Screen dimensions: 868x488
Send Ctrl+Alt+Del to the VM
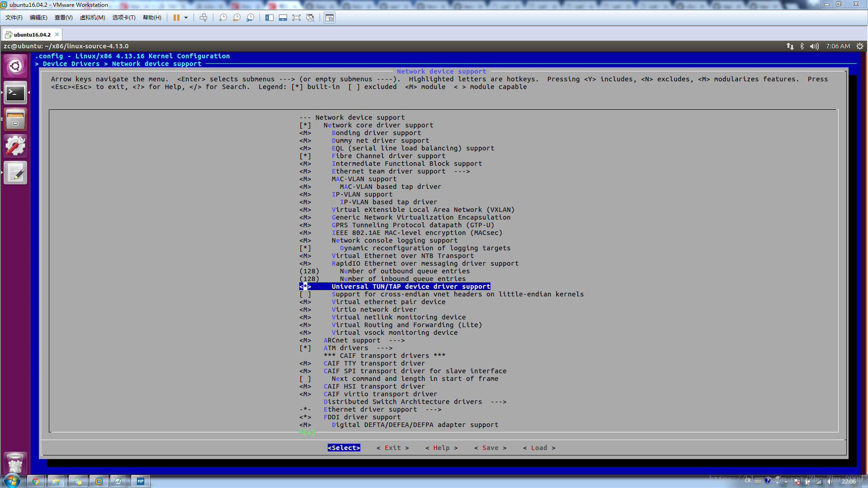point(203,18)
